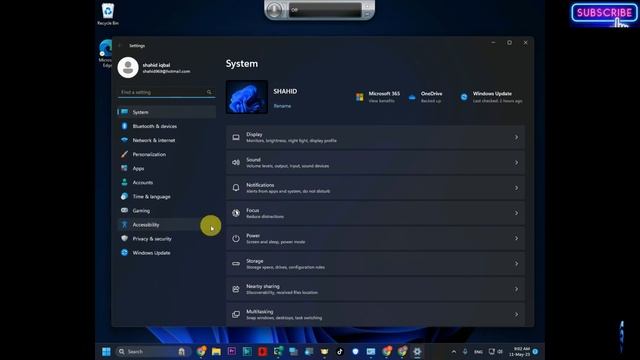Expand the Nearby sharing row chevron
The width and height of the screenshot is (640, 360).
click(x=516, y=289)
